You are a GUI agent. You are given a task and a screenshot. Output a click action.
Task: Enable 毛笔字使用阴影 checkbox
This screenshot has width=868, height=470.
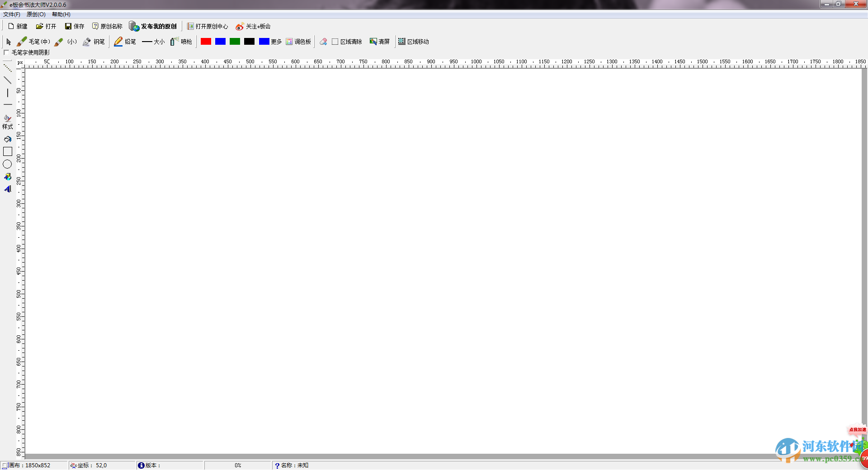[7, 52]
